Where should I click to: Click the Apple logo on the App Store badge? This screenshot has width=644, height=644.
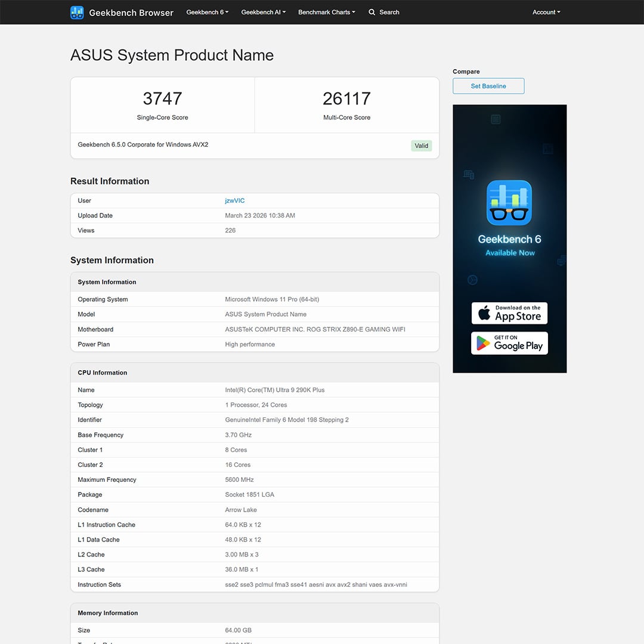484,313
